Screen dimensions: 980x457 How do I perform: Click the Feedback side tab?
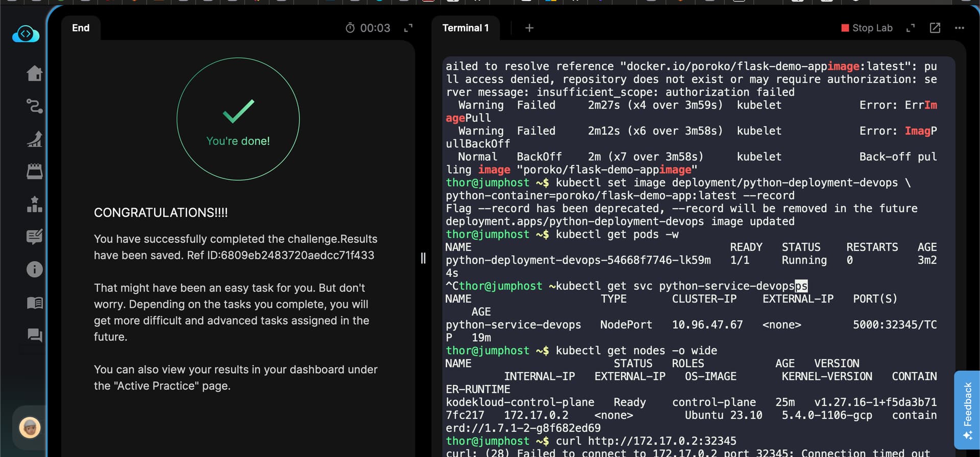point(967,410)
